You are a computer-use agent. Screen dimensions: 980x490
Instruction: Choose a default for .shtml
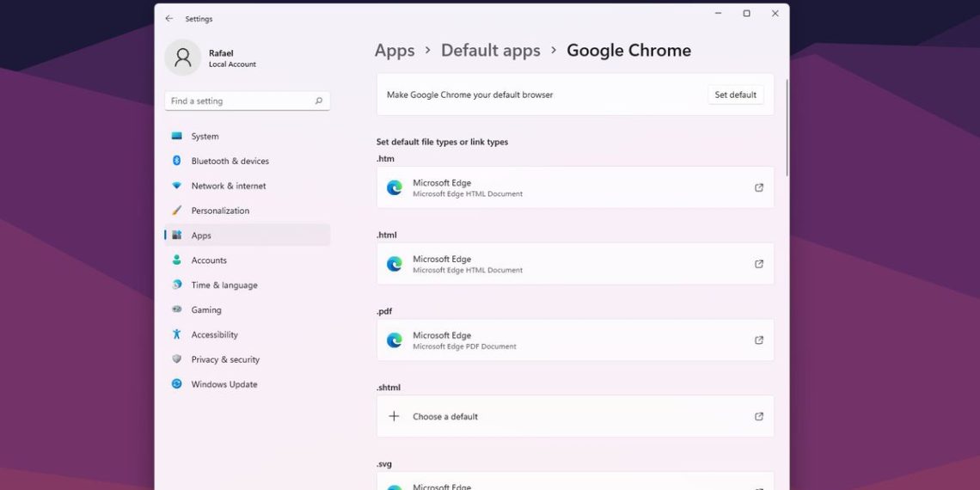(x=575, y=416)
